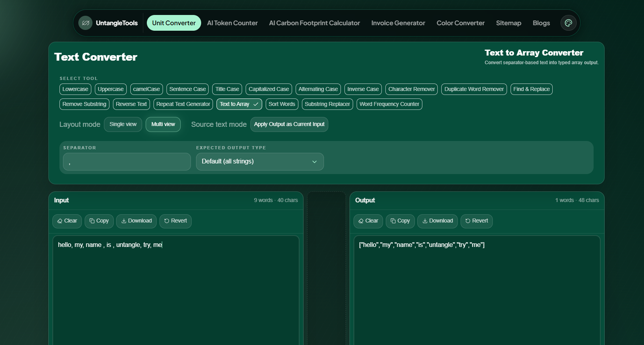
Task: Click the eraser icon in Output Clear button
Action: (x=361, y=221)
